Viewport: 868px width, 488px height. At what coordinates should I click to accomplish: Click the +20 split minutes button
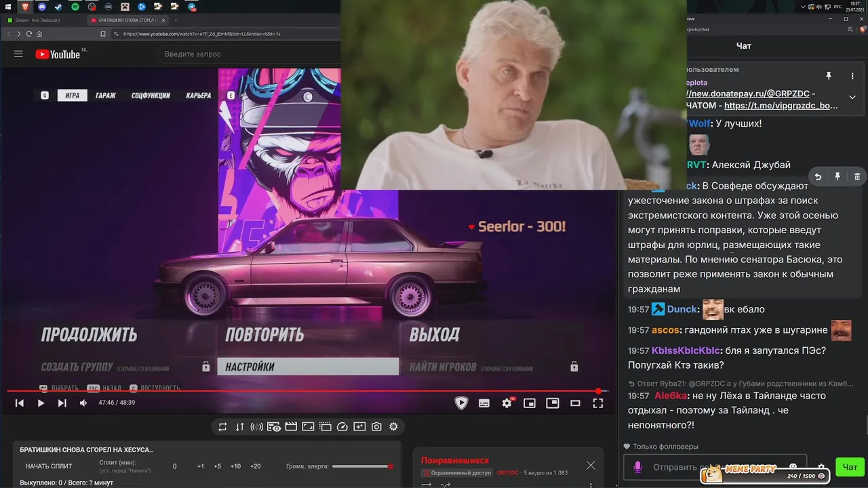255,466
